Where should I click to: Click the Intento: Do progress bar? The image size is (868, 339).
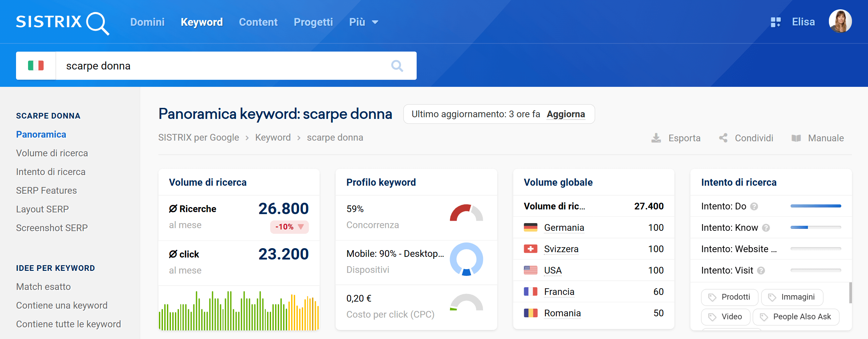click(x=816, y=206)
